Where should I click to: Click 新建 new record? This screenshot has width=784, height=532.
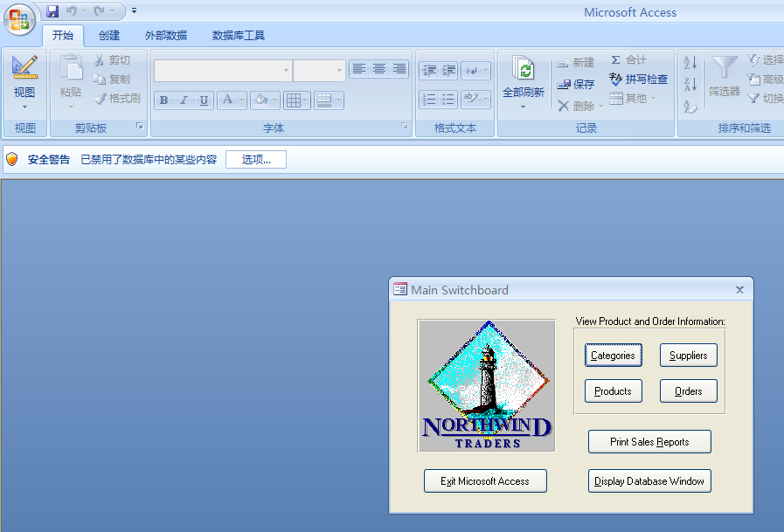pyautogui.click(x=575, y=62)
